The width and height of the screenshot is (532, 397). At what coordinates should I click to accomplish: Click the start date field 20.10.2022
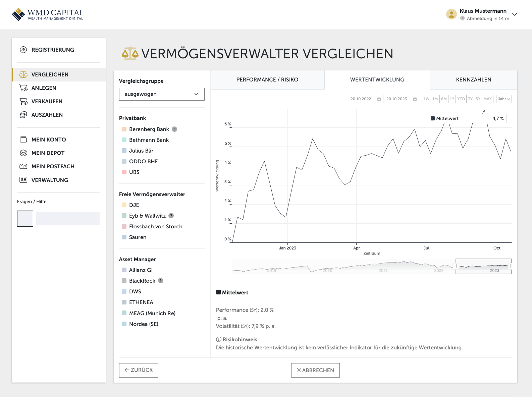[366, 99]
